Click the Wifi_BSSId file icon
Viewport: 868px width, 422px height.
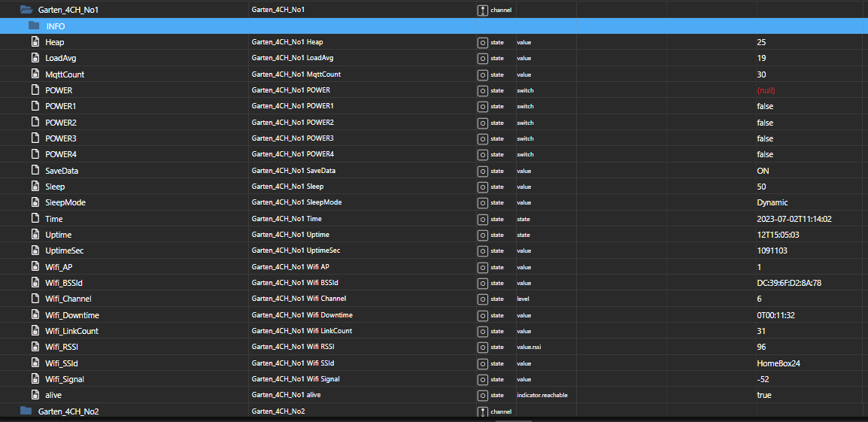pyautogui.click(x=35, y=283)
